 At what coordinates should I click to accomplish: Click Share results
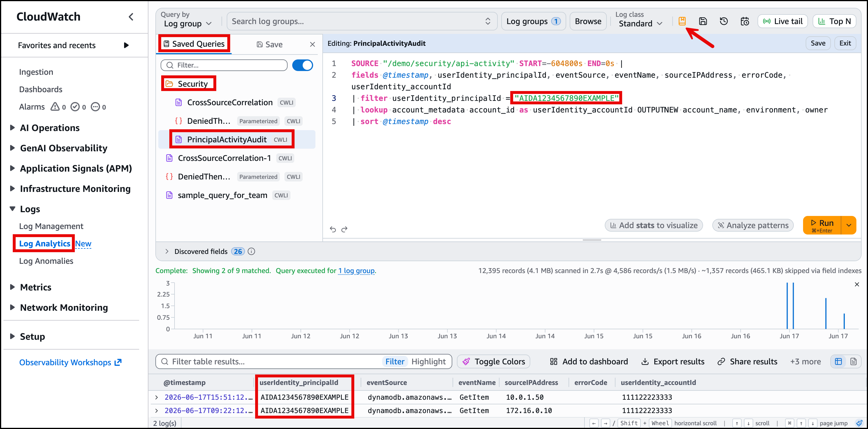[x=747, y=361]
